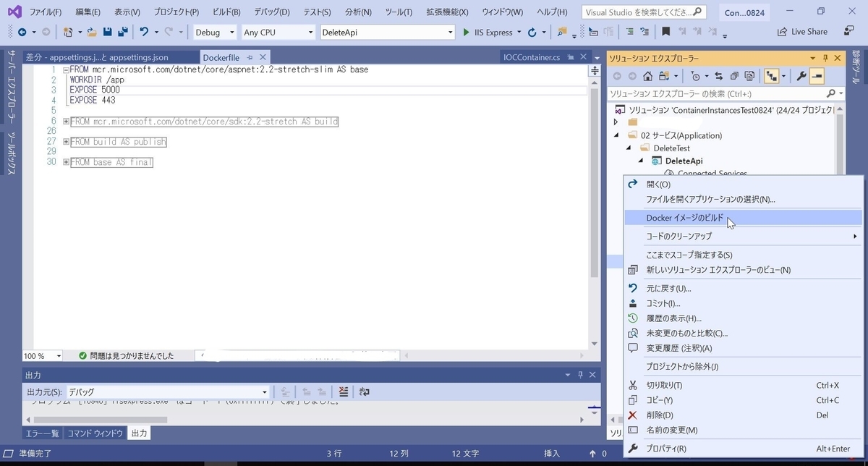The height and width of the screenshot is (466, 868).
Task: Open IIS Express dropdown arrow
Action: click(x=518, y=33)
